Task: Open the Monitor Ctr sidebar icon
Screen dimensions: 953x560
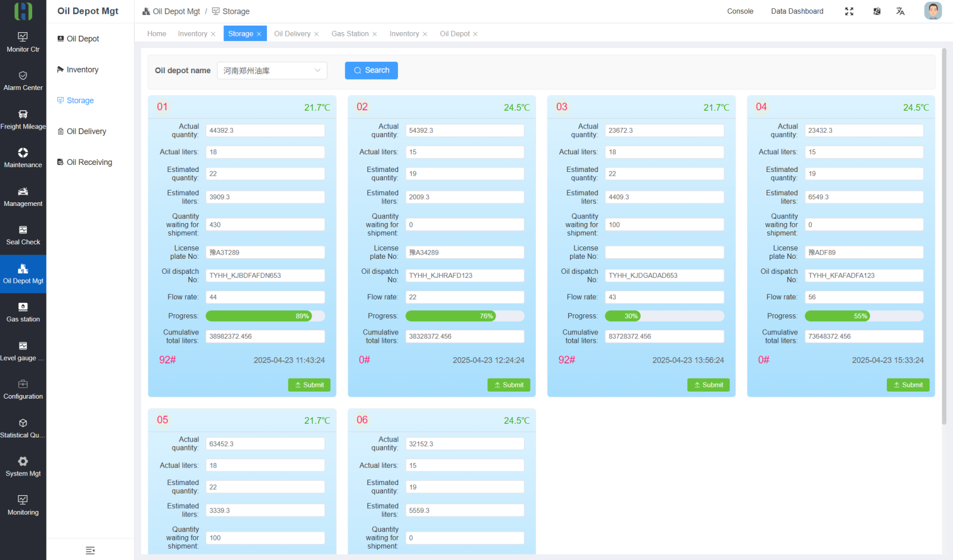Action: (23, 37)
